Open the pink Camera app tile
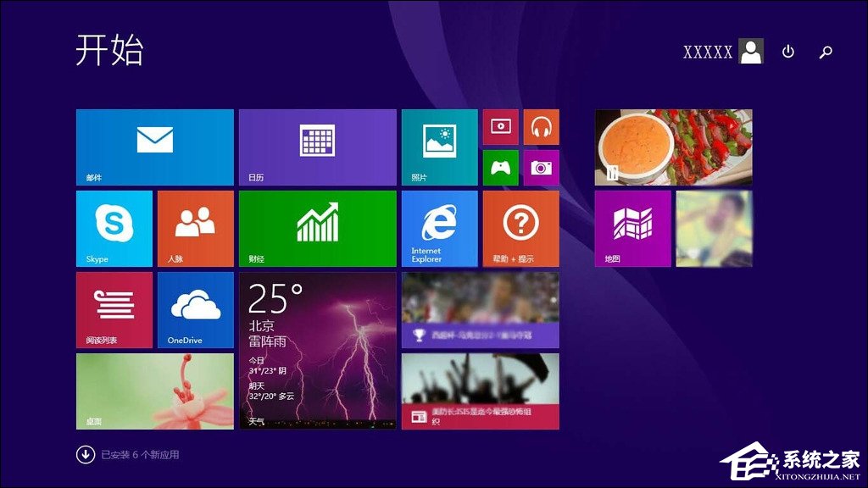 [x=540, y=167]
